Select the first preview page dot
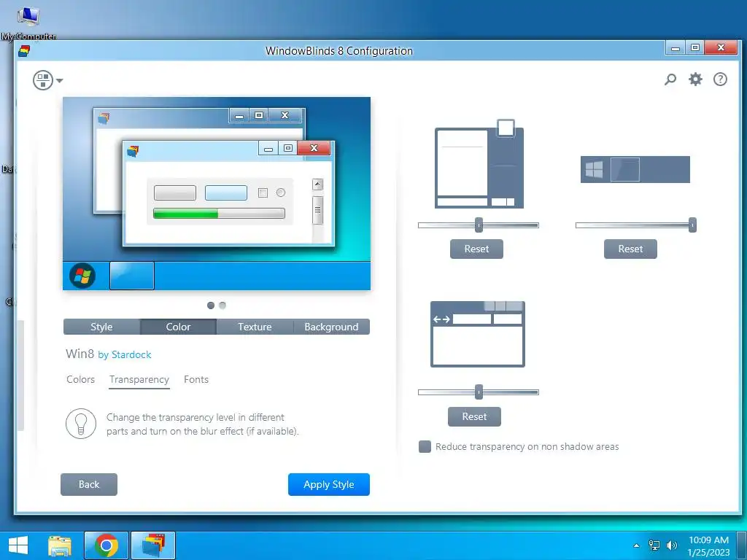 [x=211, y=306]
